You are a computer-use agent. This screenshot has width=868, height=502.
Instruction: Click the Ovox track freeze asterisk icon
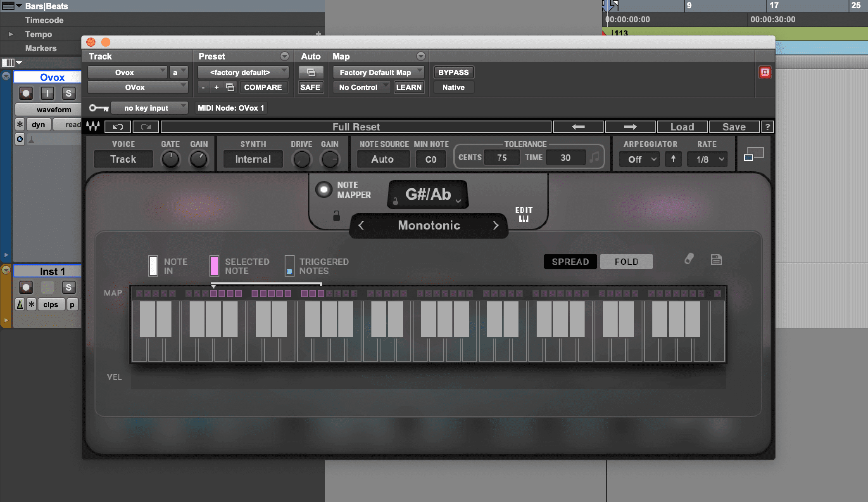click(x=20, y=124)
